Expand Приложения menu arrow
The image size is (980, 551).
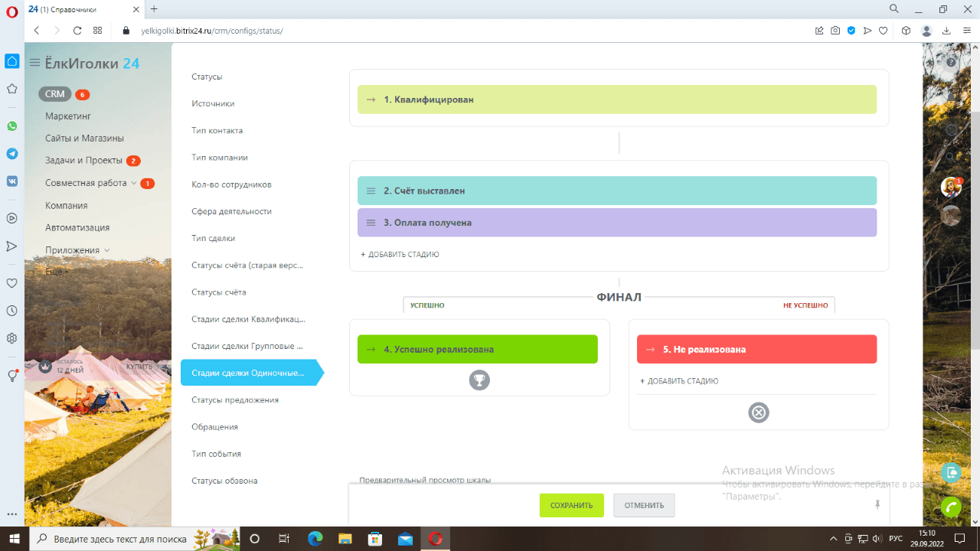(x=107, y=250)
